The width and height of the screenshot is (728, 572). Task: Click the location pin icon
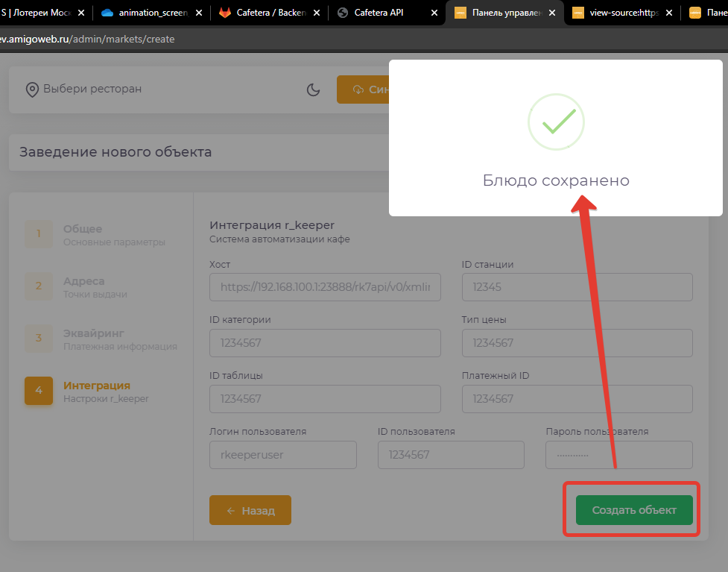point(32,89)
